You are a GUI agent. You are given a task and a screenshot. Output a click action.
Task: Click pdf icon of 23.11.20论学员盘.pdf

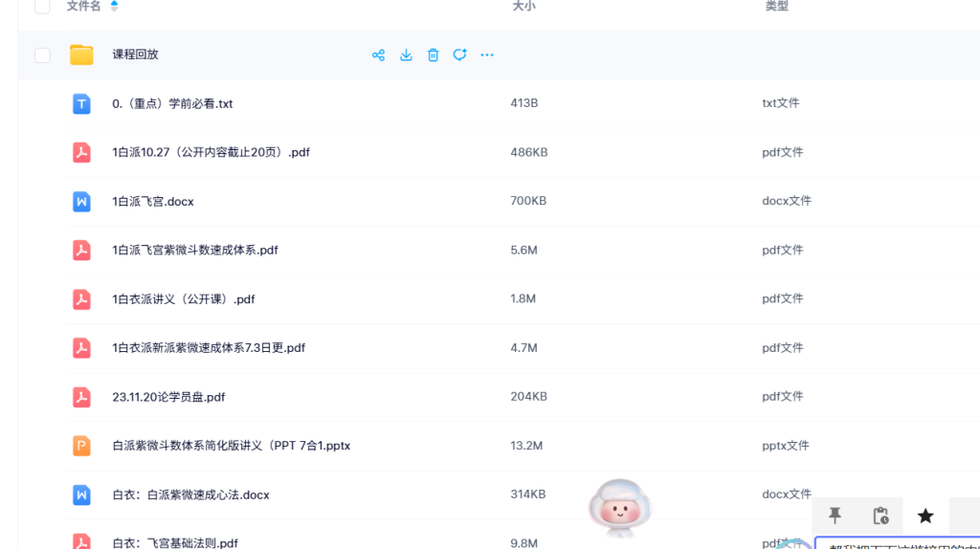[x=81, y=397]
